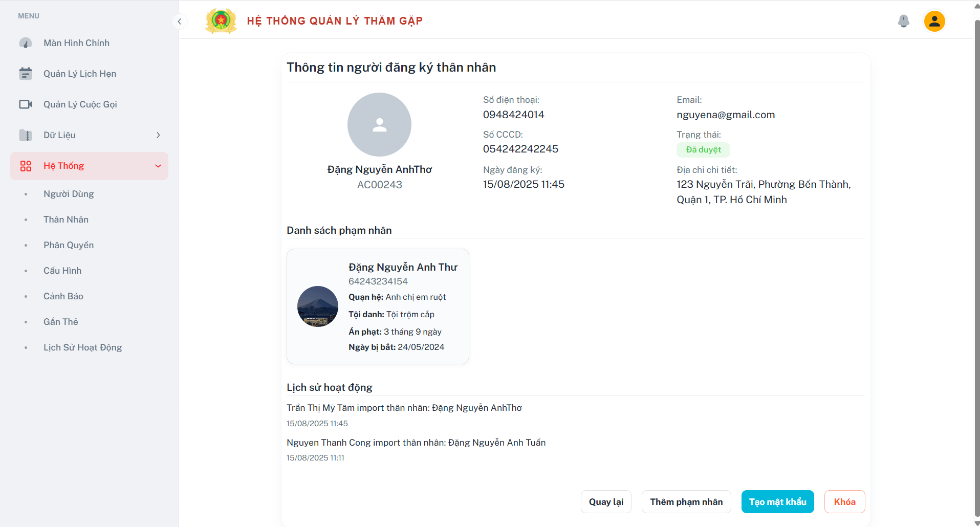Click the Dữ Liệu archive icon

coord(26,135)
